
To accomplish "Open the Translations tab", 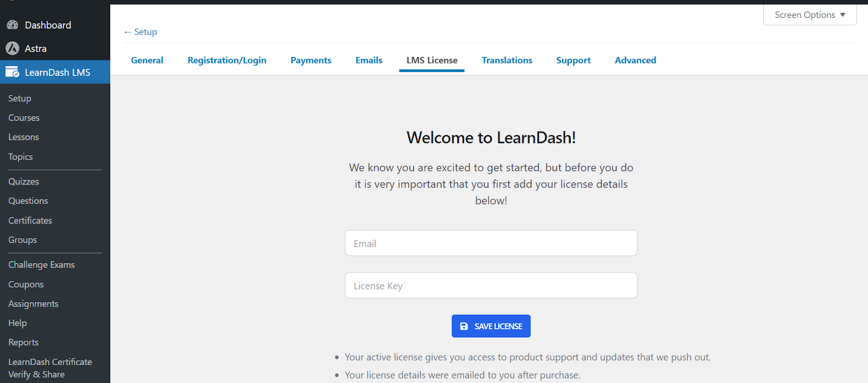I will click(507, 60).
